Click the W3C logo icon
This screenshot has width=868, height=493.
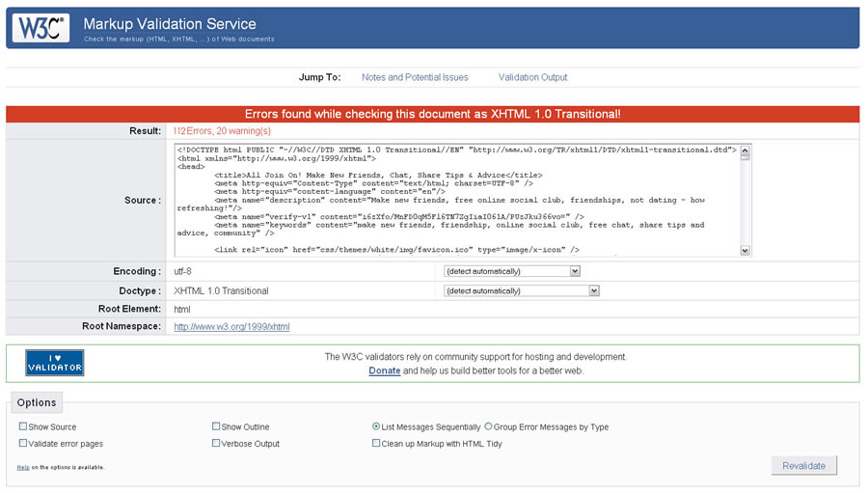point(41,28)
